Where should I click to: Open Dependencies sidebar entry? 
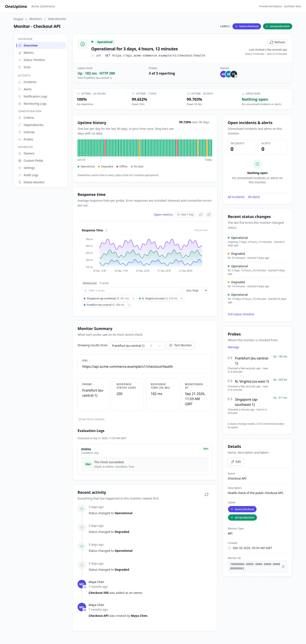(x=41, y=125)
